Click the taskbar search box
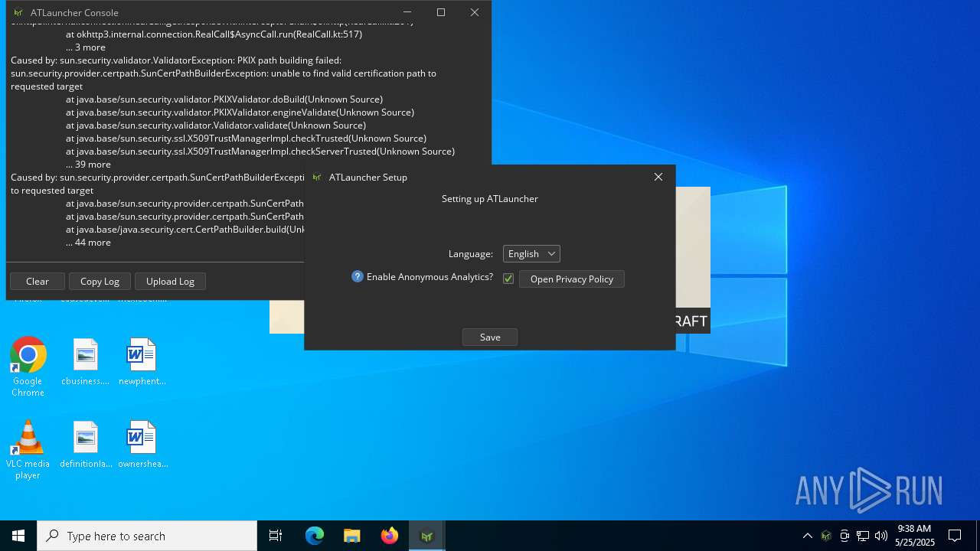Image resolution: width=980 pixels, height=551 pixels. (147, 536)
